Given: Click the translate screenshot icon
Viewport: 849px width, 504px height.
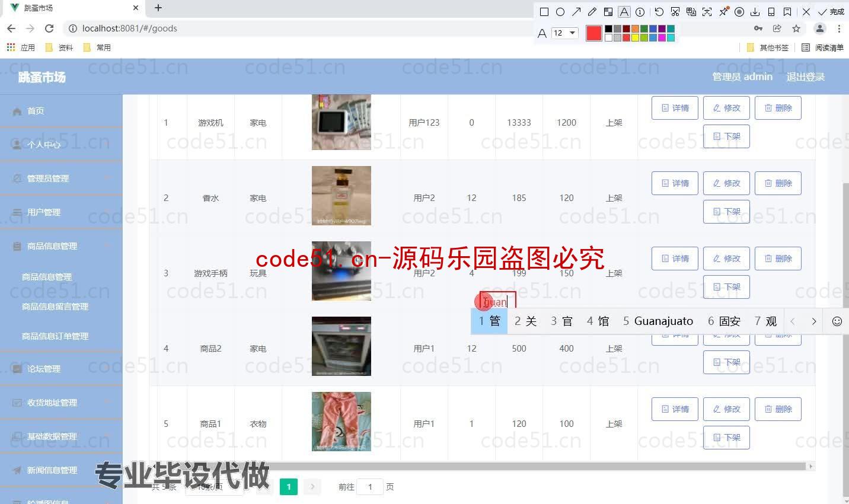Looking at the screenshot, I should click(x=691, y=12).
